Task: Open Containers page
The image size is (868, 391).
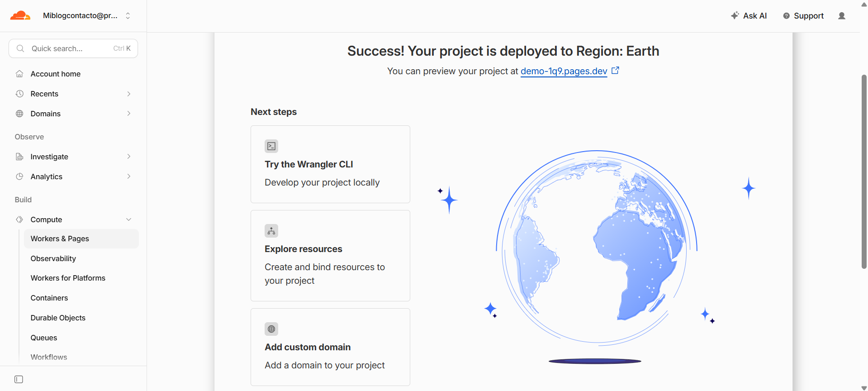Action: coord(49,298)
